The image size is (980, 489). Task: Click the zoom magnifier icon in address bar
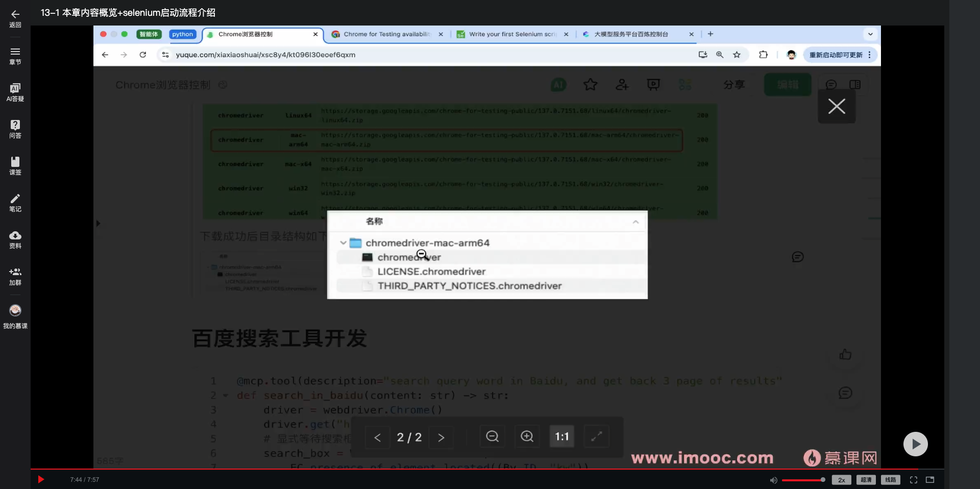[720, 55]
